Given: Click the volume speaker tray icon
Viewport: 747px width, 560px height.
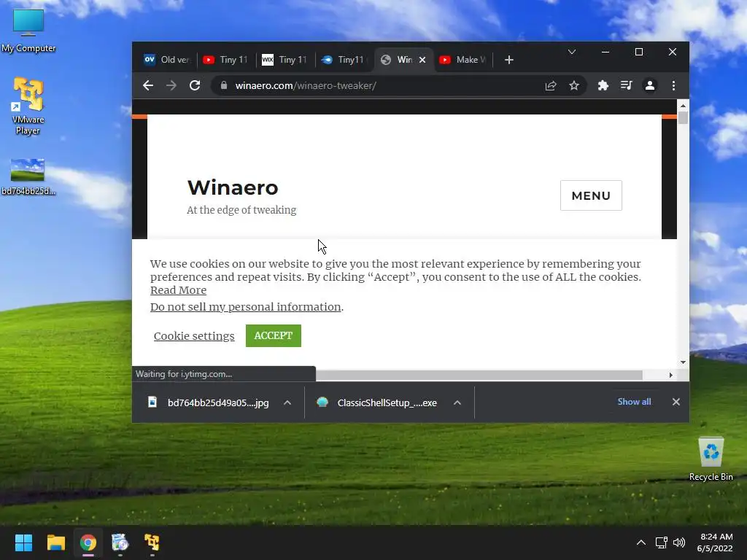Looking at the screenshot, I should pyautogui.click(x=679, y=542).
